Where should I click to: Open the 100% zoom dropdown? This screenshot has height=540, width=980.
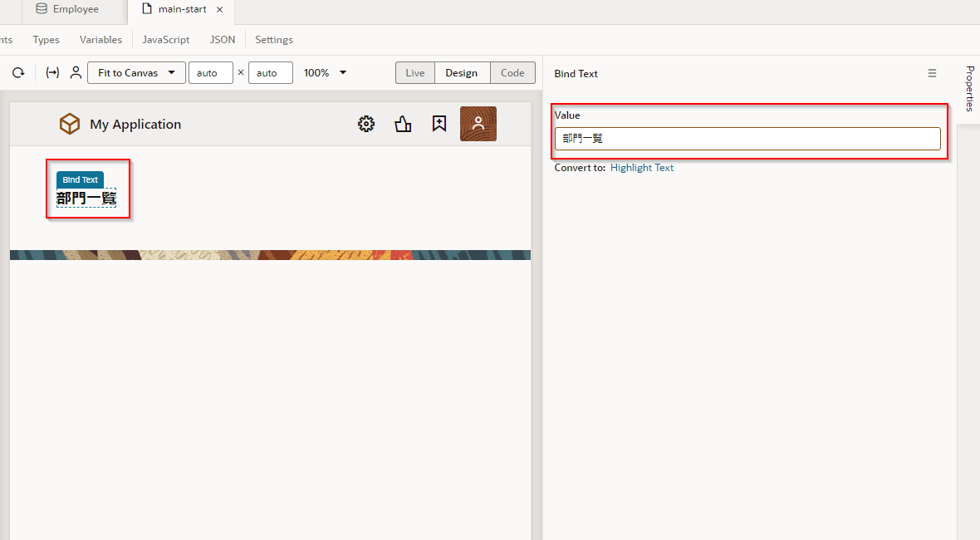click(325, 73)
